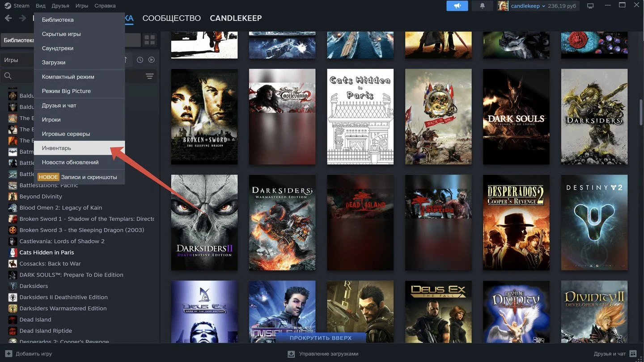Launch Режим Big Picture

coord(79,91)
